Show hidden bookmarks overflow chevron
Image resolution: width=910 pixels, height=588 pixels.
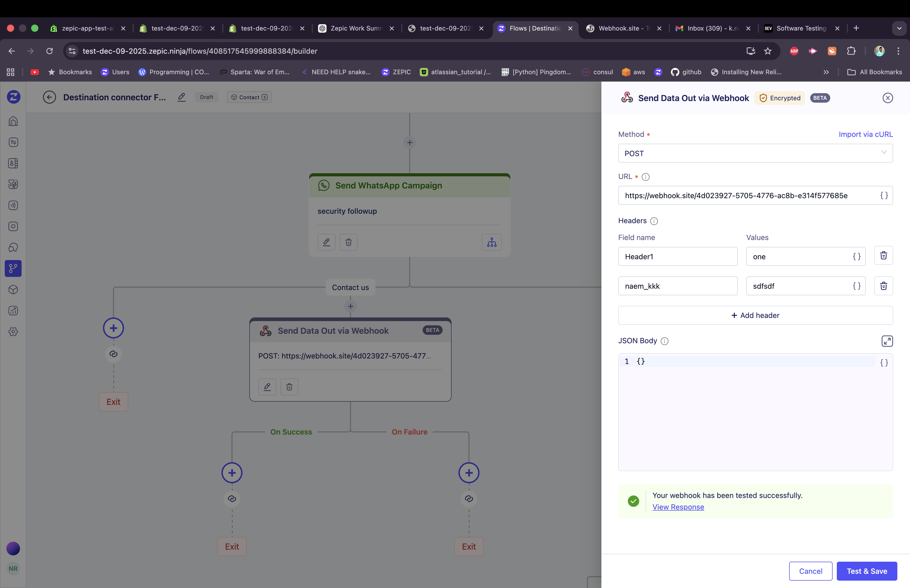coord(826,72)
